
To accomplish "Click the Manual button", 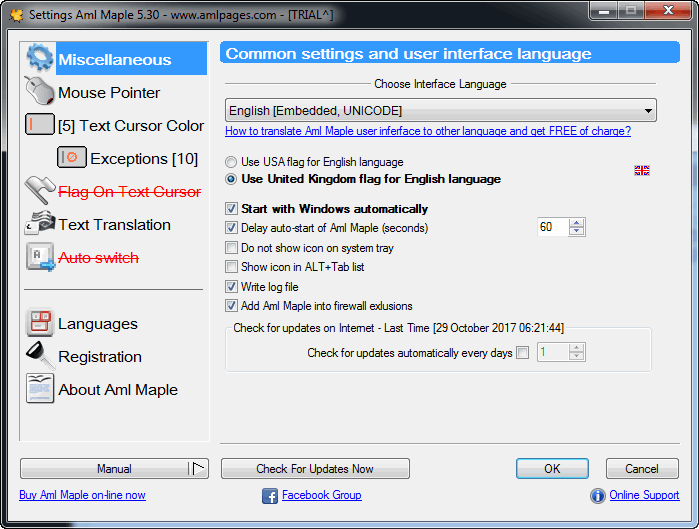I will [x=115, y=469].
